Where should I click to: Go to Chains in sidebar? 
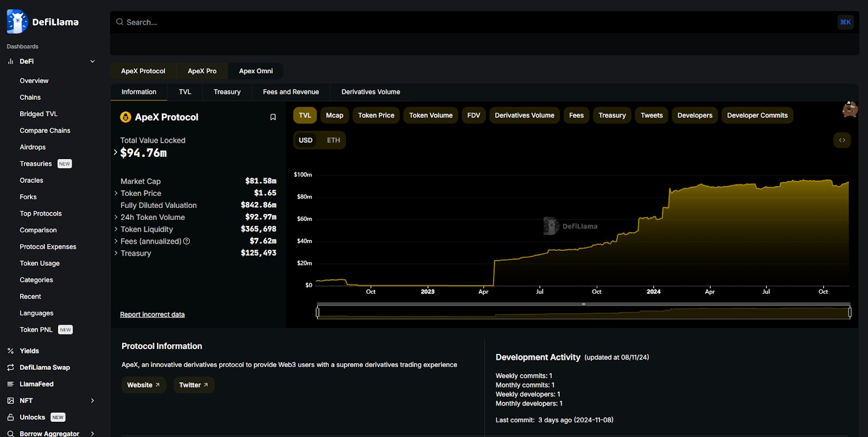click(30, 97)
